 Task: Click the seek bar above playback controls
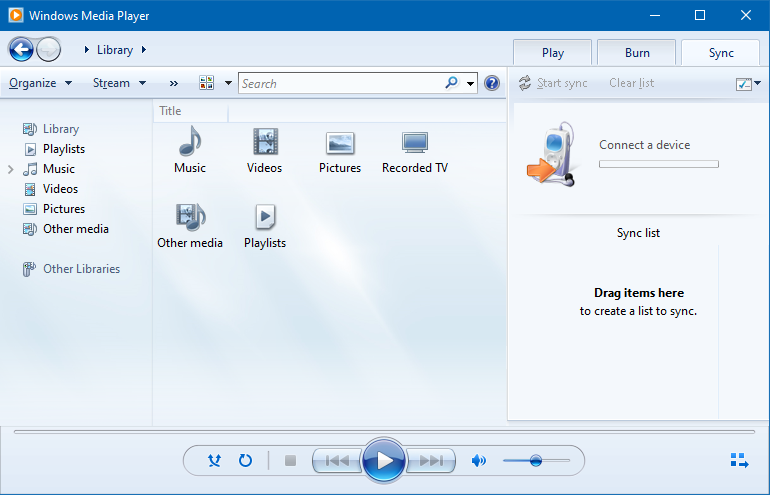tap(384, 432)
